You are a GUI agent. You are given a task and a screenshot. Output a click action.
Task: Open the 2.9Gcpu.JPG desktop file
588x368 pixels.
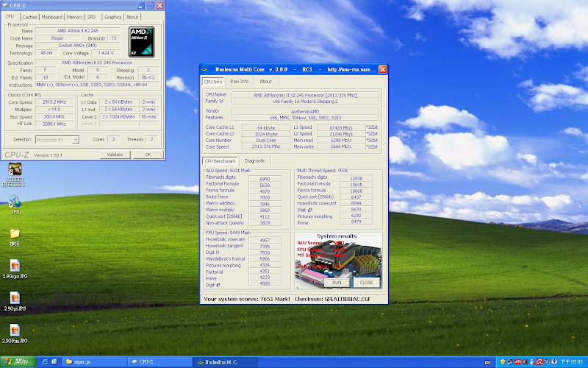pyautogui.click(x=15, y=266)
